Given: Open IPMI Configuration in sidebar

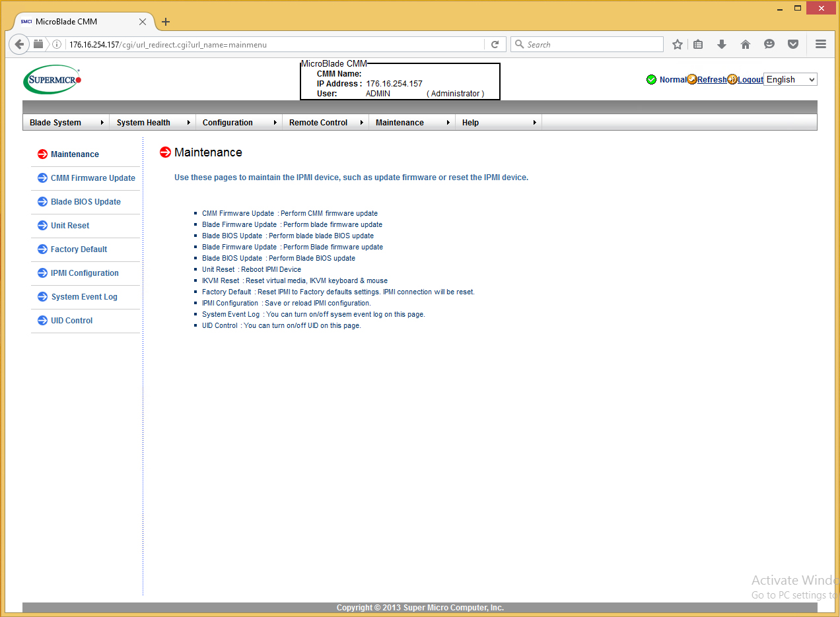Looking at the screenshot, I should click(x=85, y=273).
